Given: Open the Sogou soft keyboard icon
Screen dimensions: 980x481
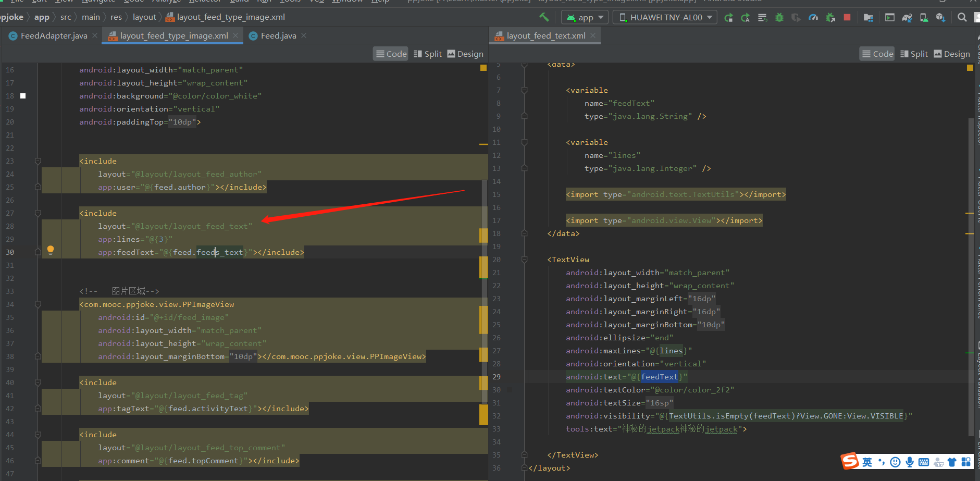Looking at the screenshot, I should (924, 462).
